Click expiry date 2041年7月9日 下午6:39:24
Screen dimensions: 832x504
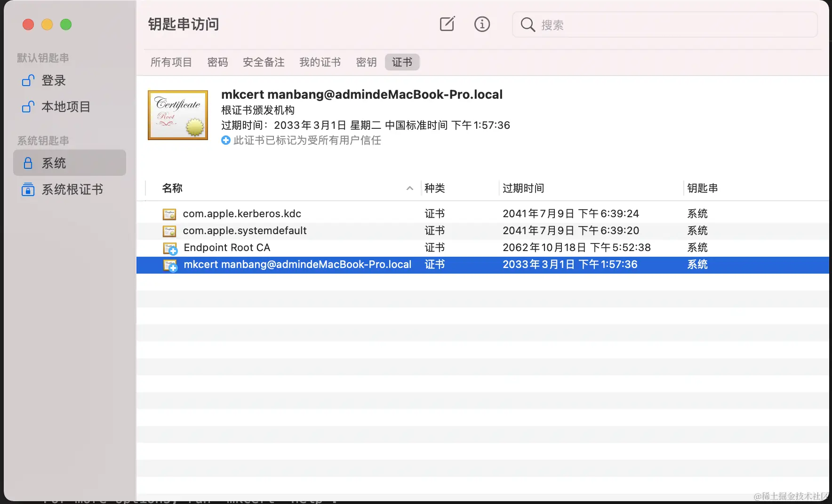click(571, 213)
